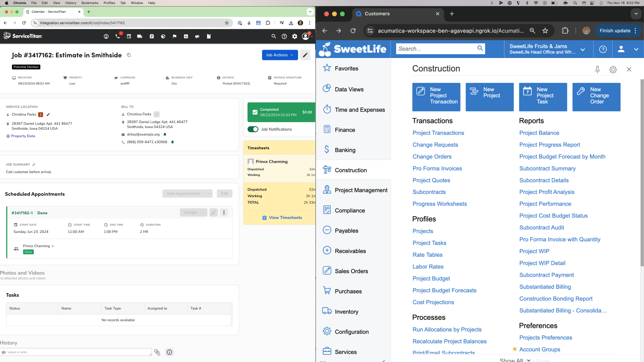Image resolution: width=644 pixels, height=362 pixels.
Task: Open the Project Transactions link
Action: tap(438, 133)
